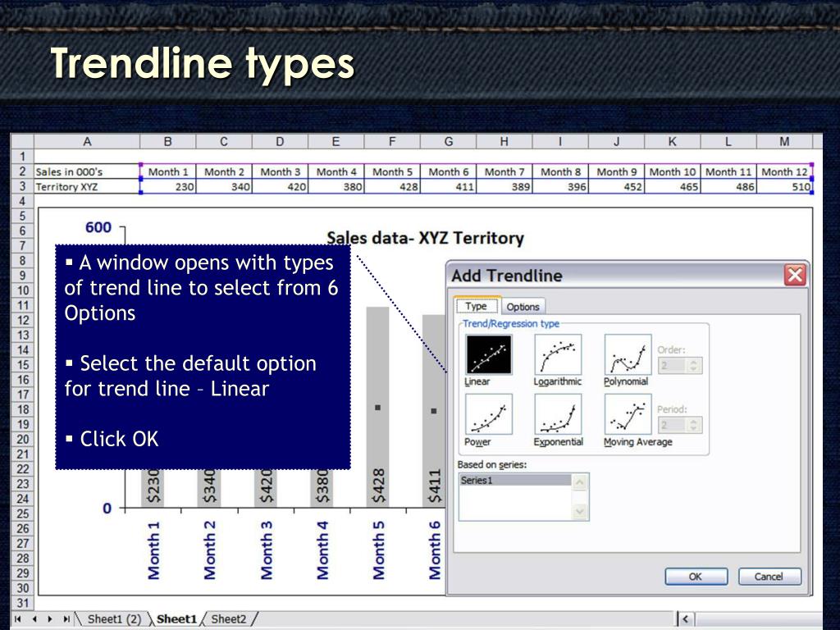
Task: Open the Options tab in dialog
Action: click(523, 307)
